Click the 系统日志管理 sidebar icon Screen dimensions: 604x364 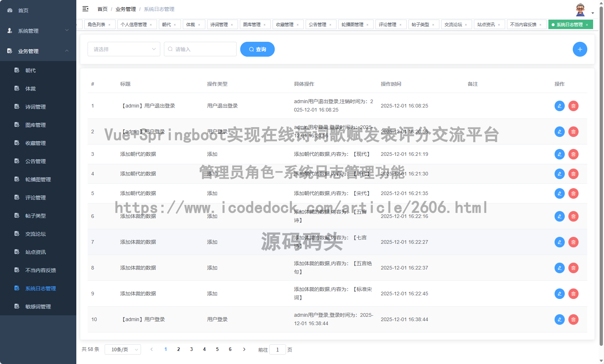point(17,288)
